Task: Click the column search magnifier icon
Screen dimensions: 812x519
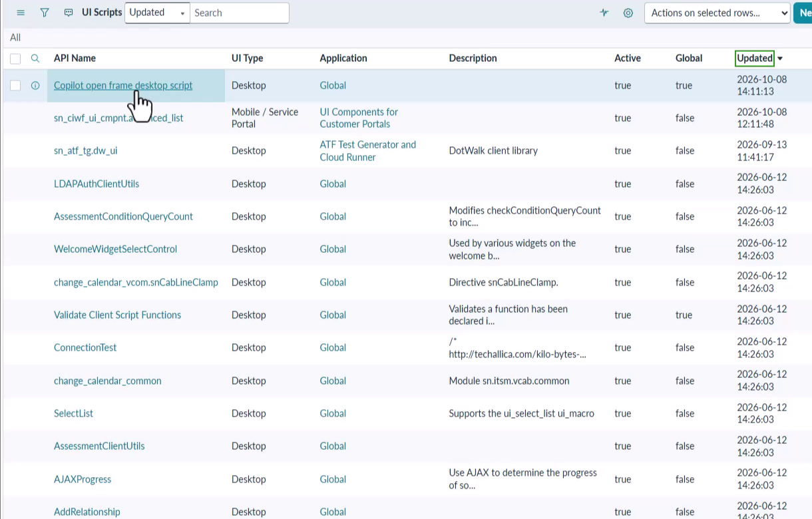Action: 35,59
